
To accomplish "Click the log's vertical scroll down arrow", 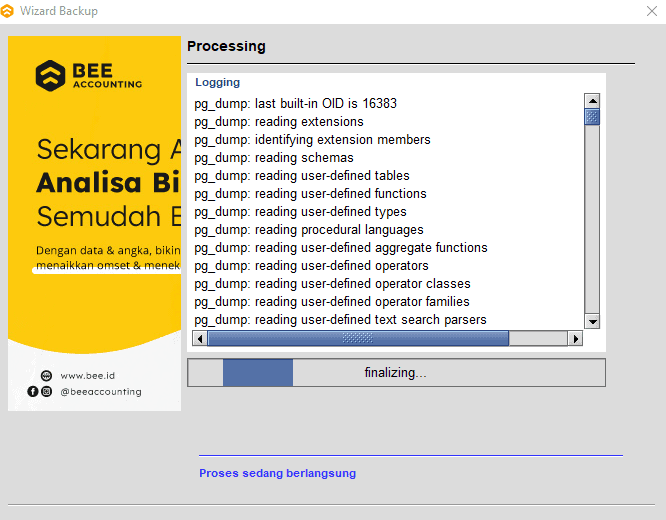I will point(592,321).
